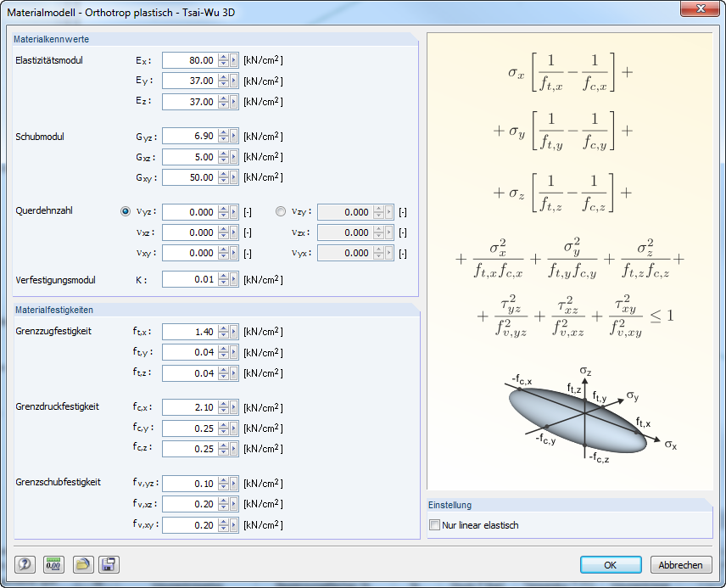The image size is (726, 588).
Task: Close the Materialmodell dialog window
Action: [x=701, y=8]
